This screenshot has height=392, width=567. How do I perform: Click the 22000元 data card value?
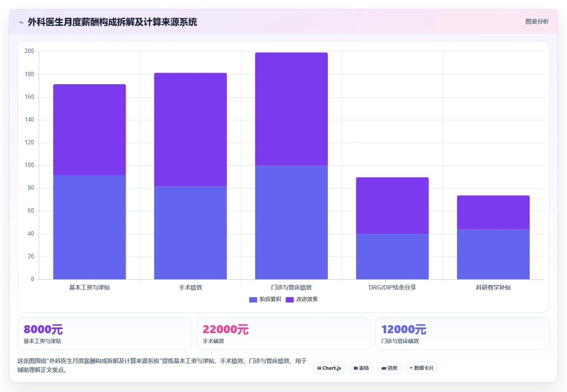click(225, 330)
